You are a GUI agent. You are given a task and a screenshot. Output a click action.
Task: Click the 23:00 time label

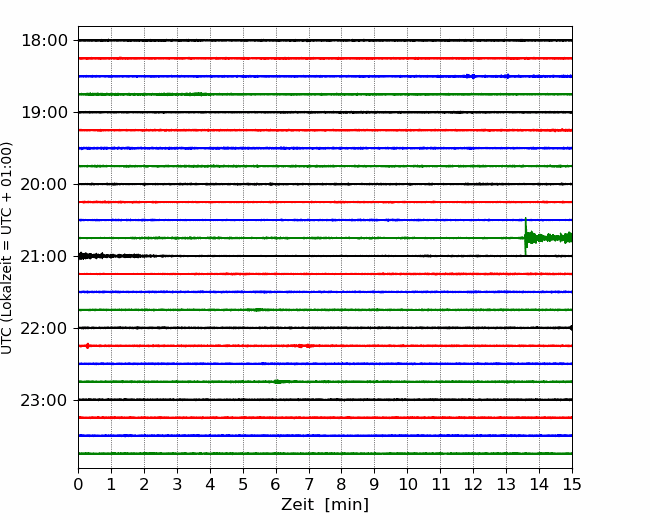44,401
